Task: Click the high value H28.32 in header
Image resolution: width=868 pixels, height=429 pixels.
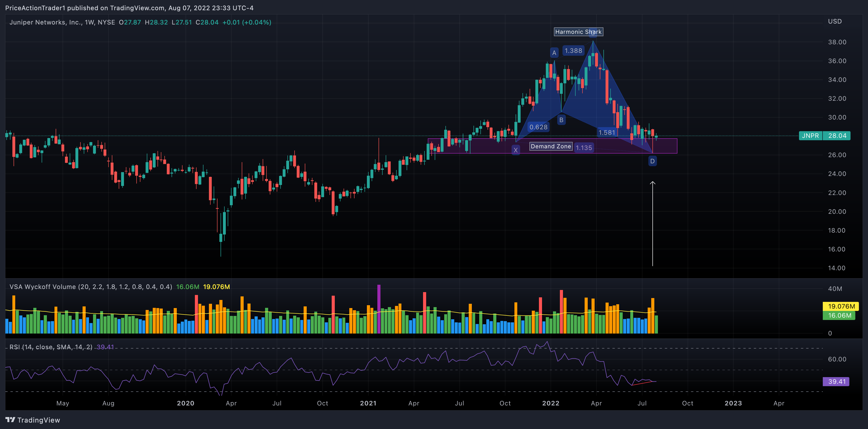Action: click(156, 22)
